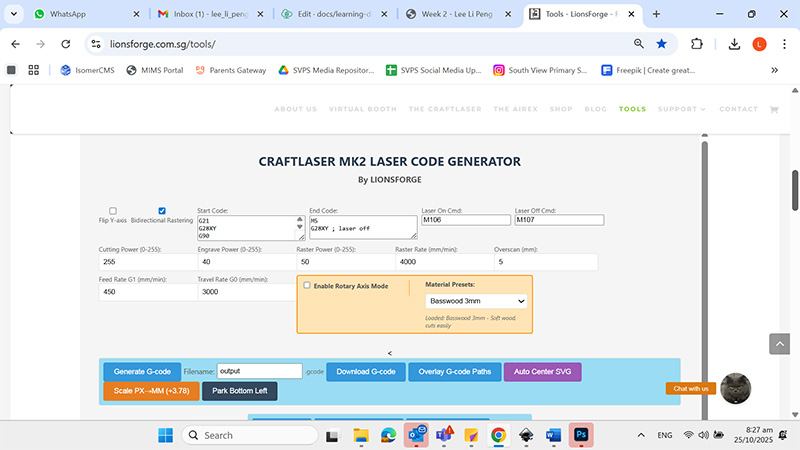Click the scroll-to-top arrow button

tap(779, 343)
